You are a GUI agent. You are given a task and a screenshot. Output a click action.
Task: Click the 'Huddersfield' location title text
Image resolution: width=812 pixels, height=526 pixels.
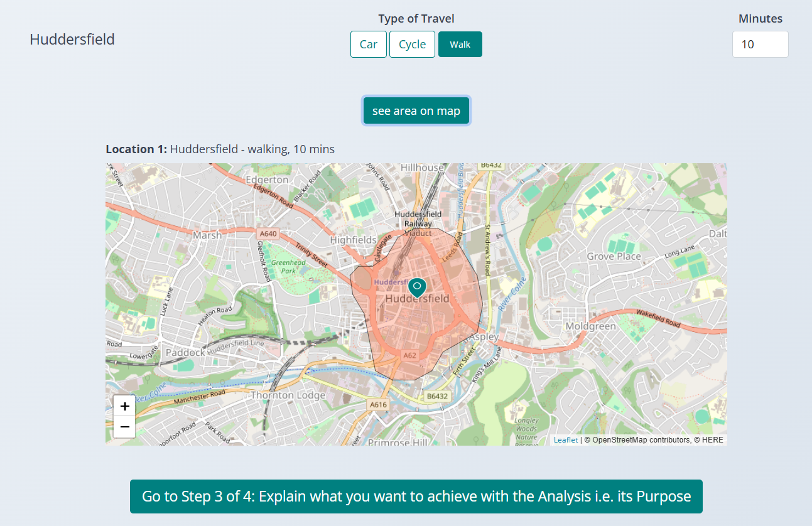pos(72,40)
